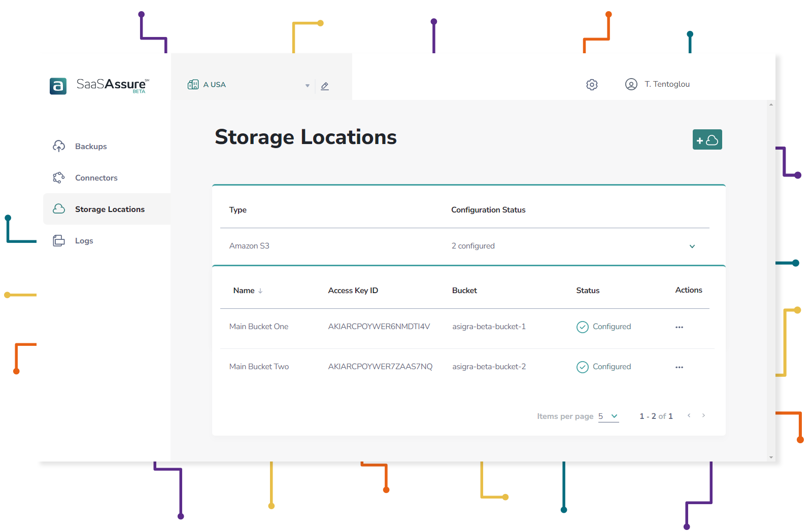Click the scrollbar down arrow

pyautogui.click(x=771, y=457)
